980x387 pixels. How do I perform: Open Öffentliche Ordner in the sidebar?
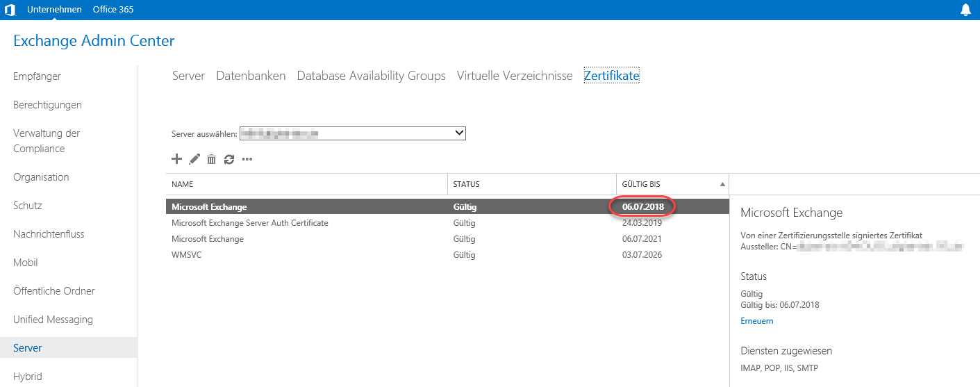click(x=54, y=291)
